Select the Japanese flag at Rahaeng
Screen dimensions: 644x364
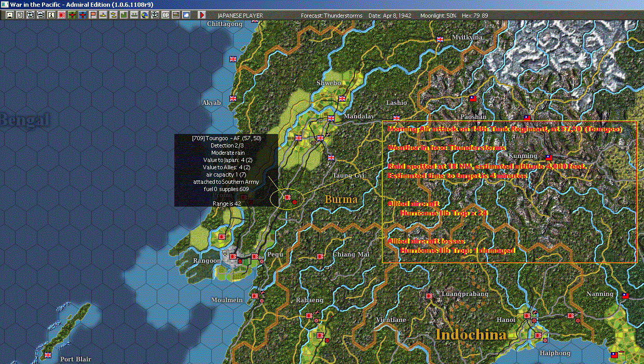(309, 315)
